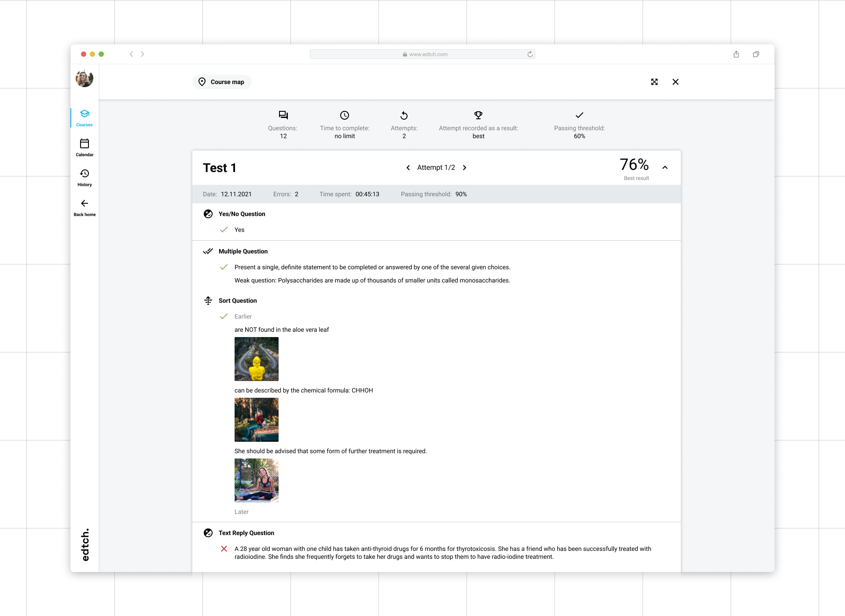This screenshot has height=616, width=845.
Task: Close the test results panel
Action: (676, 82)
